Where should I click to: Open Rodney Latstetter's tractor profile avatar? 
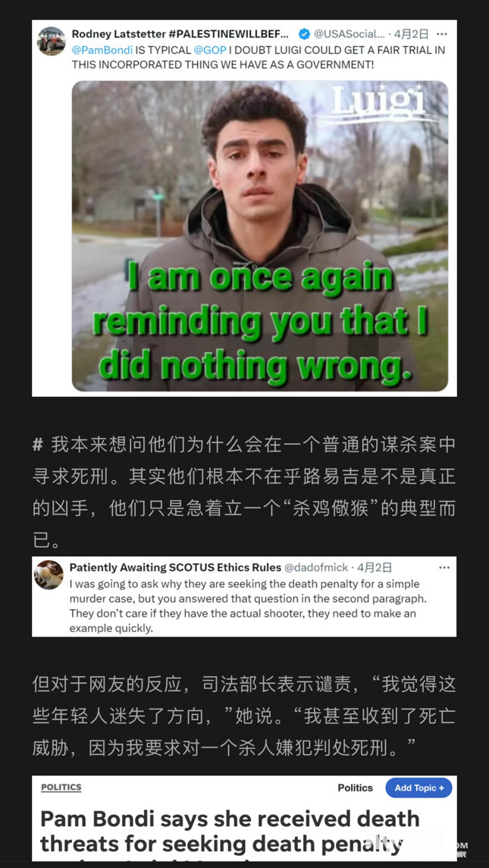point(52,41)
